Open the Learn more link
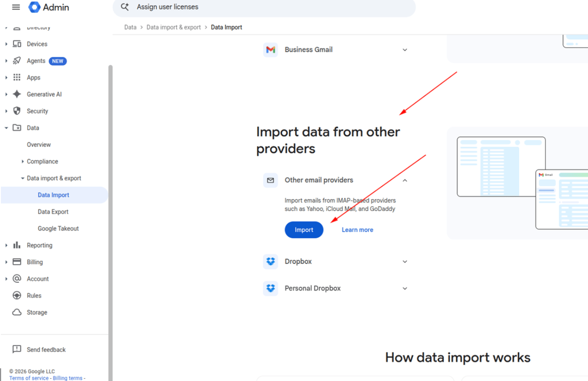This screenshot has width=588, height=381. point(358,230)
